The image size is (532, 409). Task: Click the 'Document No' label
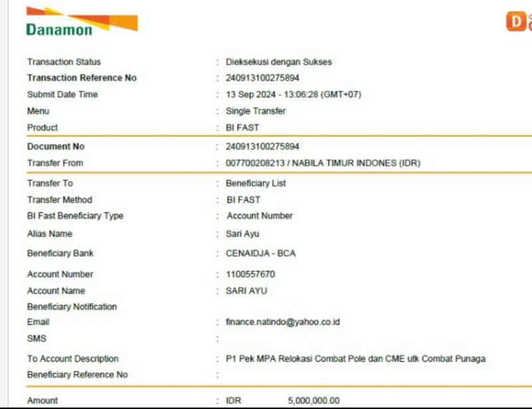(x=56, y=146)
